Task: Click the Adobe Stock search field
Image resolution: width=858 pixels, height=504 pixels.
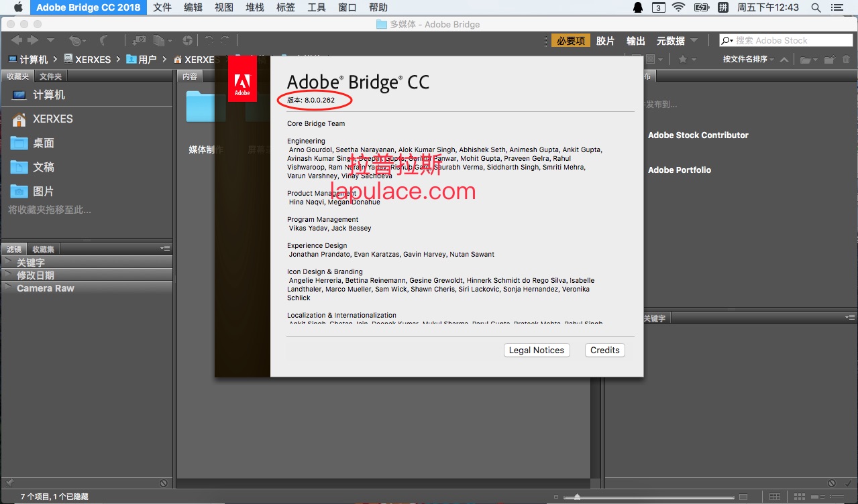Action: point(786,40)
